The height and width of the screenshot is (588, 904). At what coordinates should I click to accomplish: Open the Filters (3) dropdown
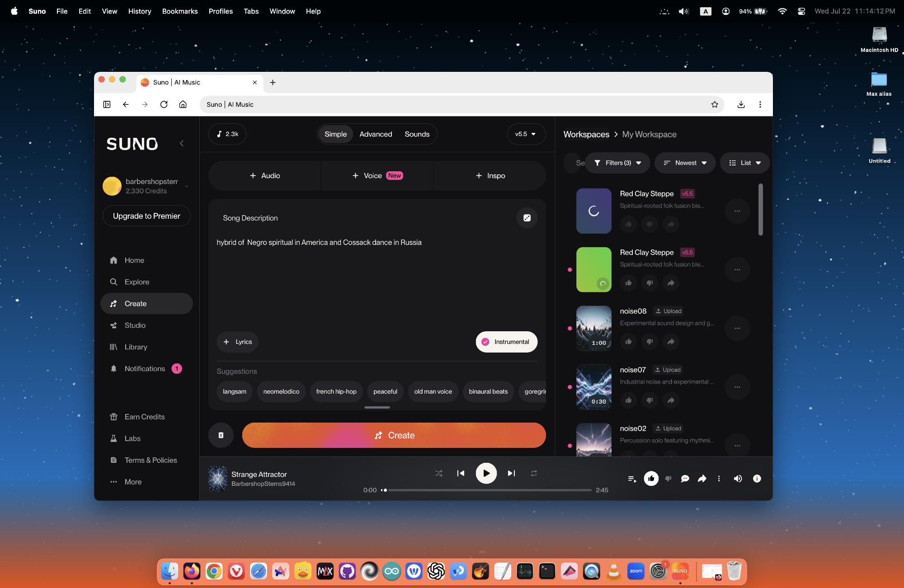point(617,163)
